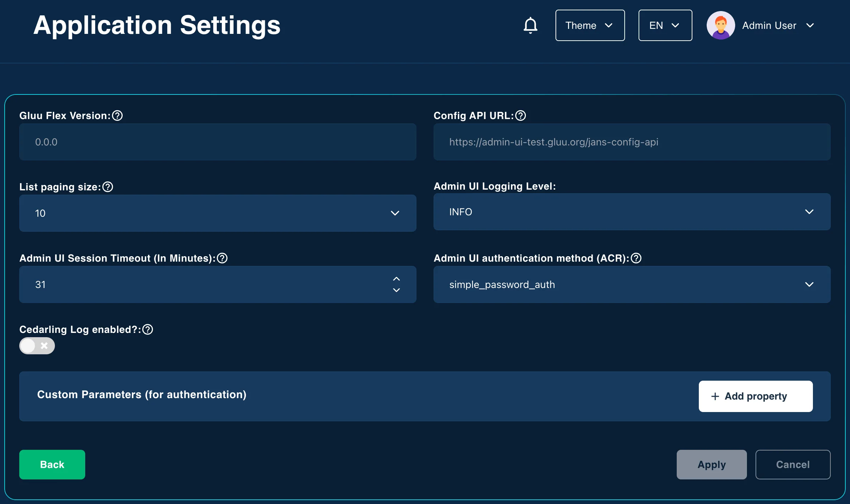The image size is (850, 504).
Task: Show help for Cedarling Log enabled
Action: pos(148,329)
